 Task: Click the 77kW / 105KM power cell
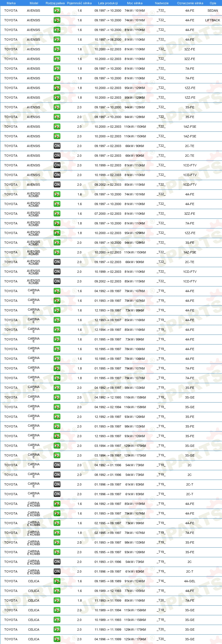click(135, 591)
